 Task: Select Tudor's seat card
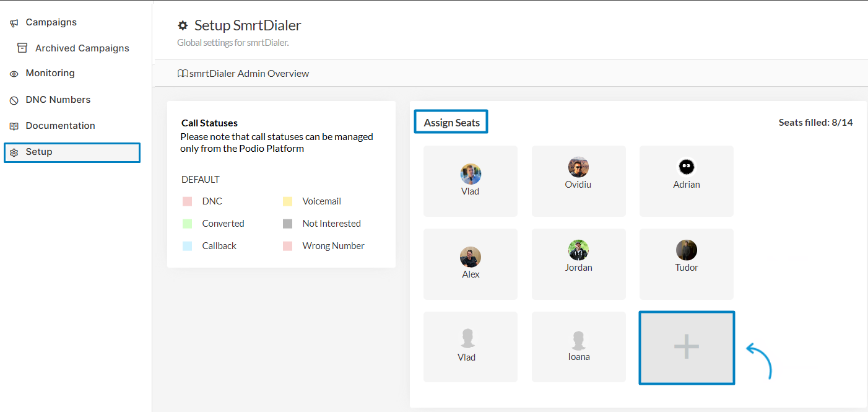click(686, 264)
